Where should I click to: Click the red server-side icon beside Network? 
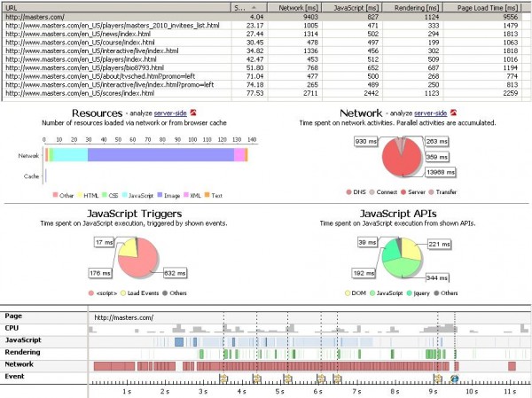453,113
